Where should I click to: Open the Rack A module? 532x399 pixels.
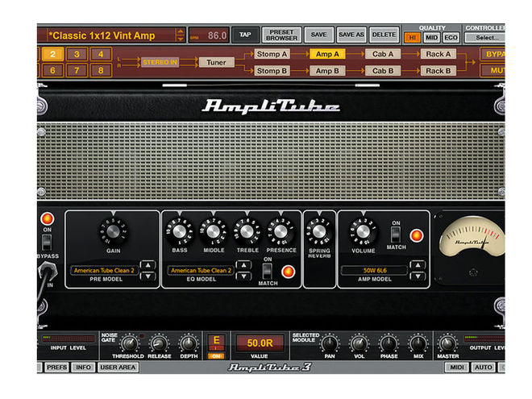(438, 54)
